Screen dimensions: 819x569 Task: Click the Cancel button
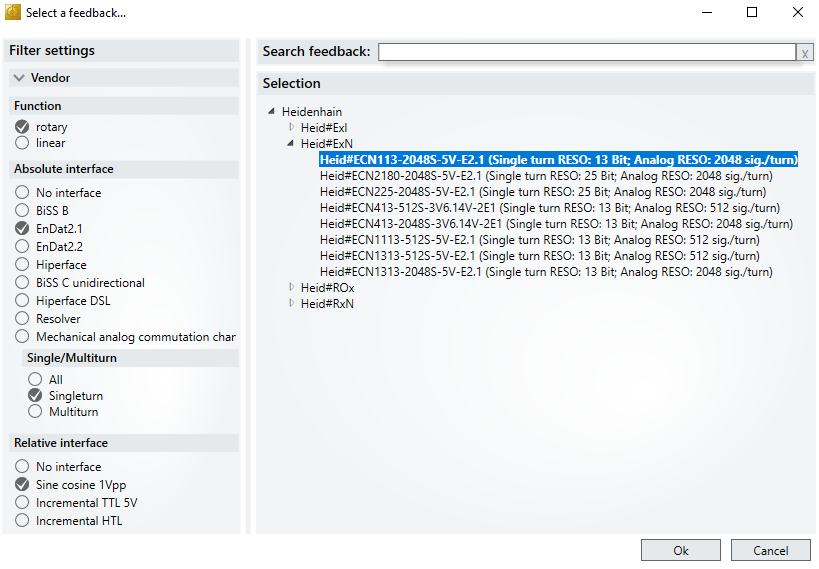770,551
